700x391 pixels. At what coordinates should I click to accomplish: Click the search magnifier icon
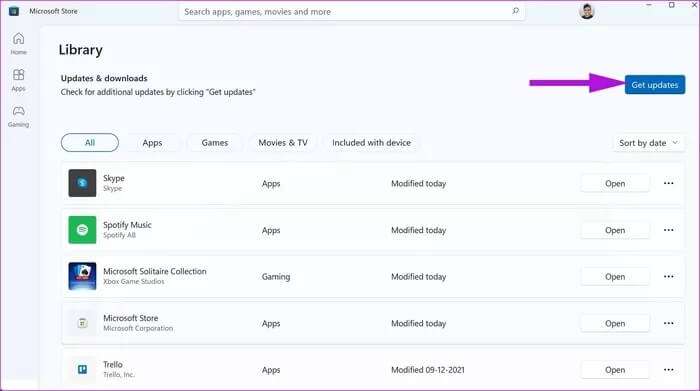coord(515,11)
